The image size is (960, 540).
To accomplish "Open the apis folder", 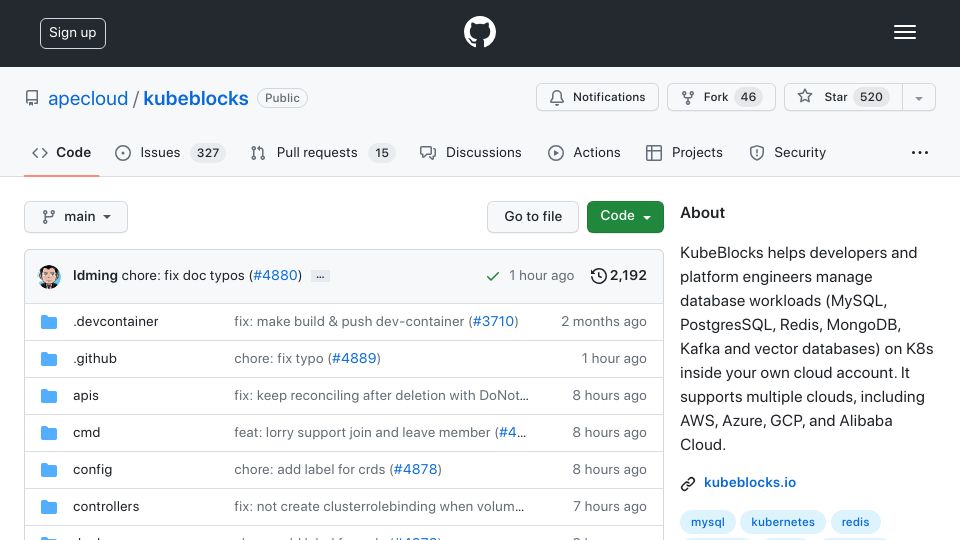I will (x=86, y=396).
